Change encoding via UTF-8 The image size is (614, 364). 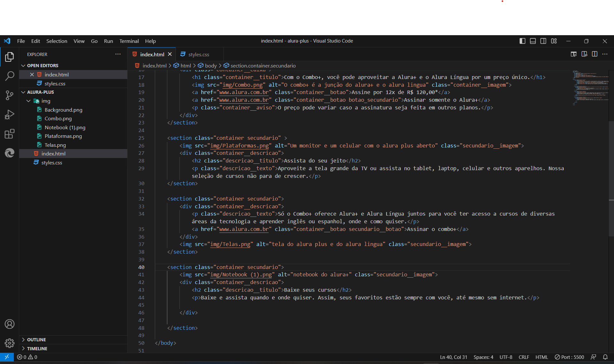pos(506,357)
